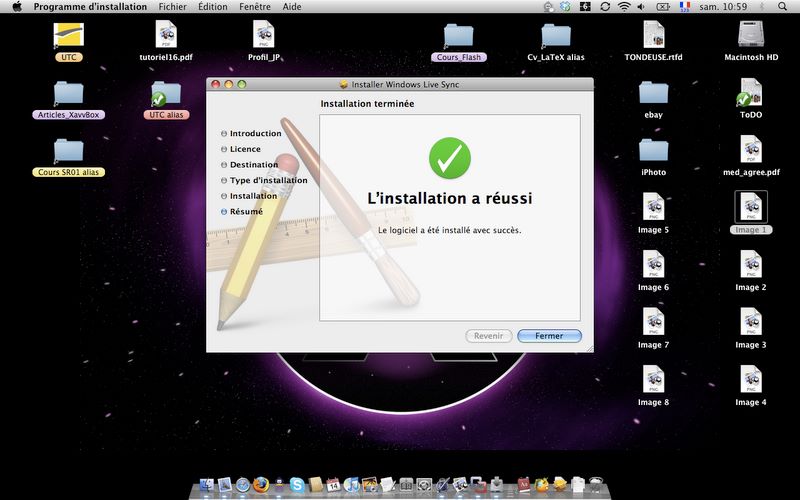800x500 pixels.
Task: Select the Installation step in the sidebar
Action: point(249,196)
